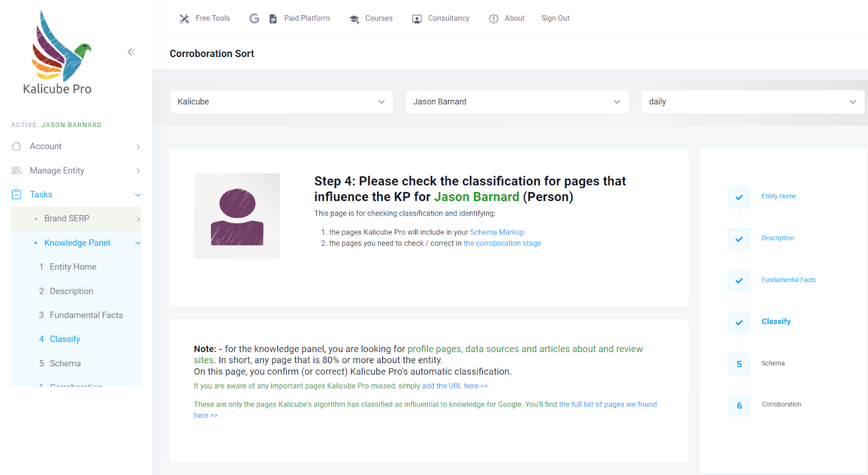The height and width of the screenshot is (475, 868).
Task: Click the Courses graduation cap icon
Action: [x=354, y=19]
